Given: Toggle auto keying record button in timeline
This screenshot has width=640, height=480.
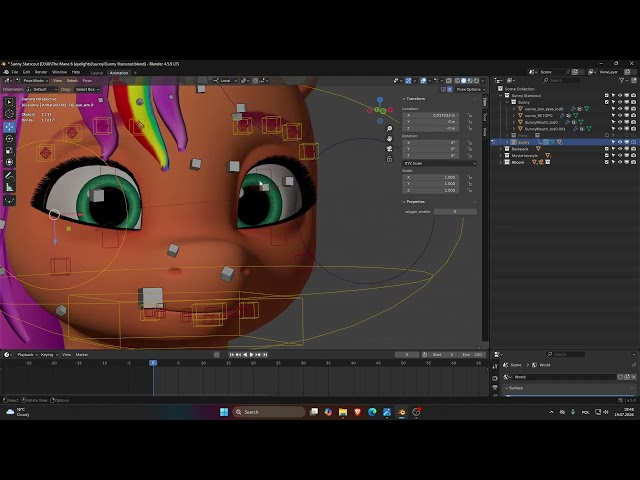Looking at the screenshot, I should pyautogui.click(x=217, y=355).
